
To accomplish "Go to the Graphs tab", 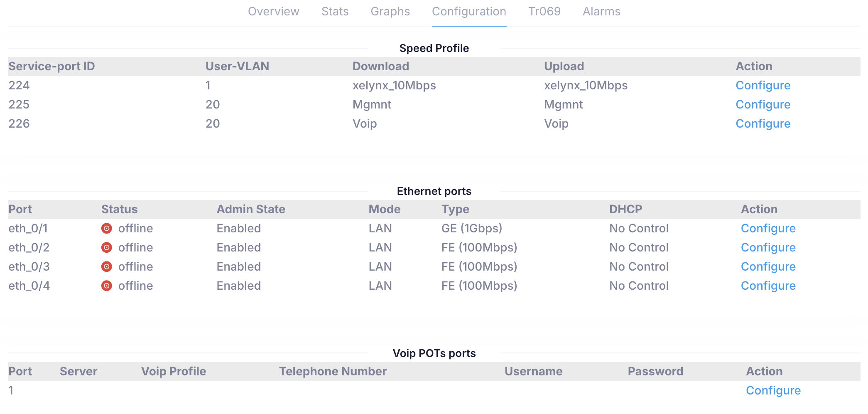I will point(390,11).
